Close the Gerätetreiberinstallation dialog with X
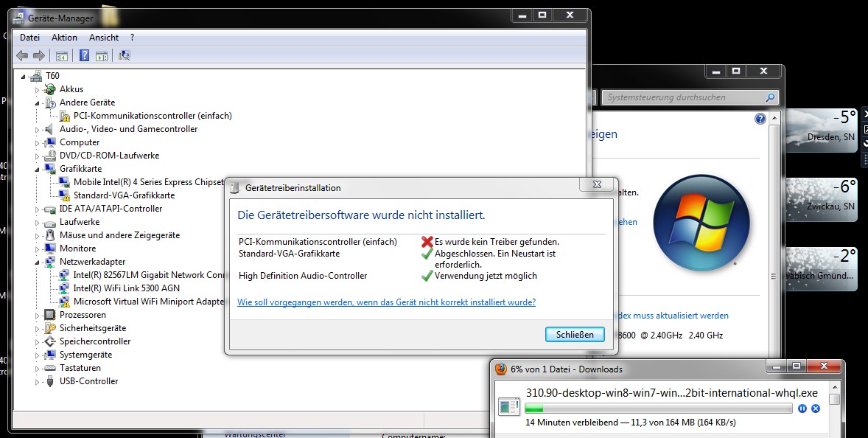Image resolution: width=868 pixels, height=438 pixels. [x=598, y=184]
